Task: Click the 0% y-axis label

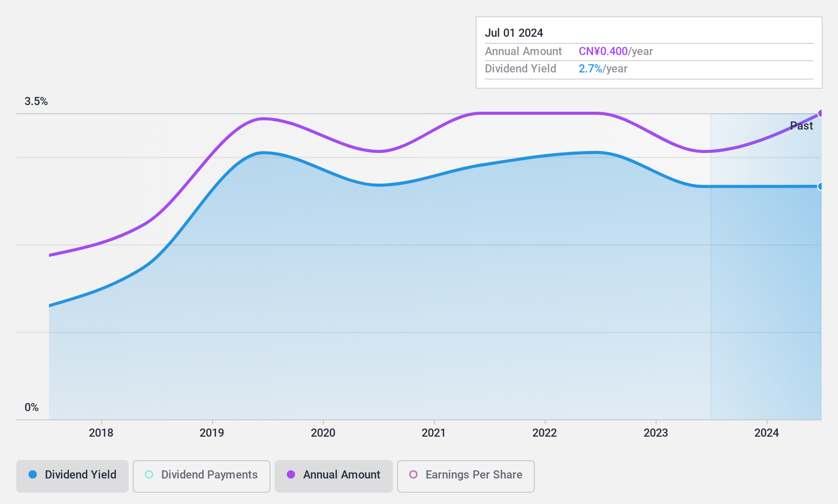Action: click(32, 408)
